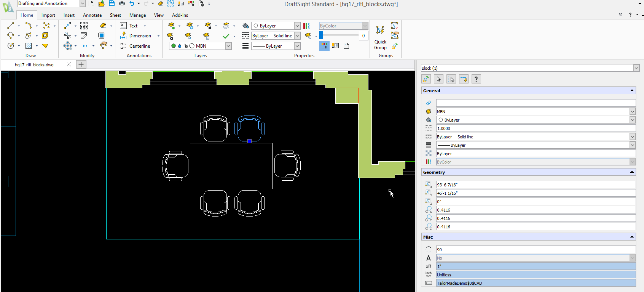Switch to the Manage ribbon tab
This screenshot has width=644, height=292.
point(137,15)
